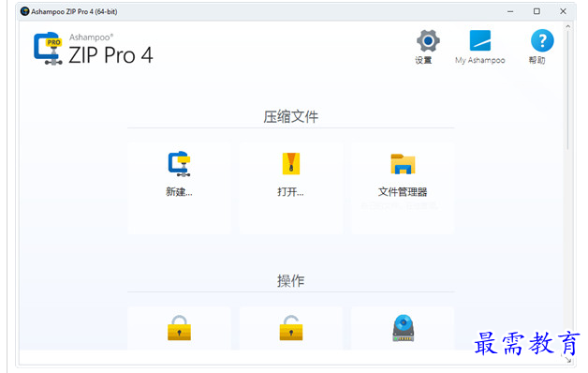Open the 设置 gear icon
Screen dimensions: 588x373
coord(428,40)
